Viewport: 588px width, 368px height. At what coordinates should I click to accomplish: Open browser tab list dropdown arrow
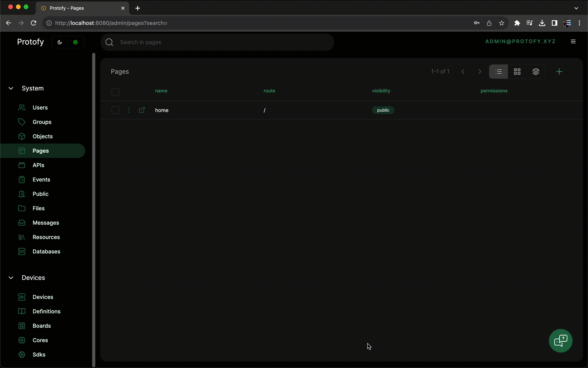coord(576,8)
